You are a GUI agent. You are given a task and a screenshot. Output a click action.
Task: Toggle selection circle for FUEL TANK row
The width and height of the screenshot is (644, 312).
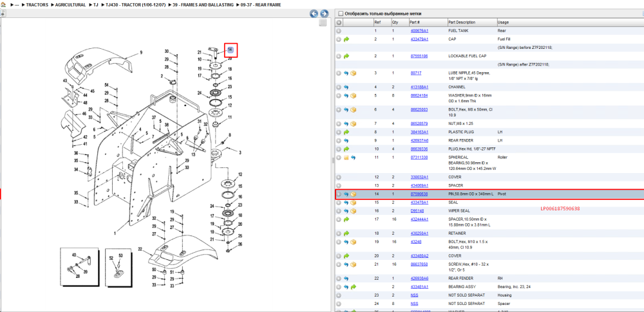click(339, 31)
